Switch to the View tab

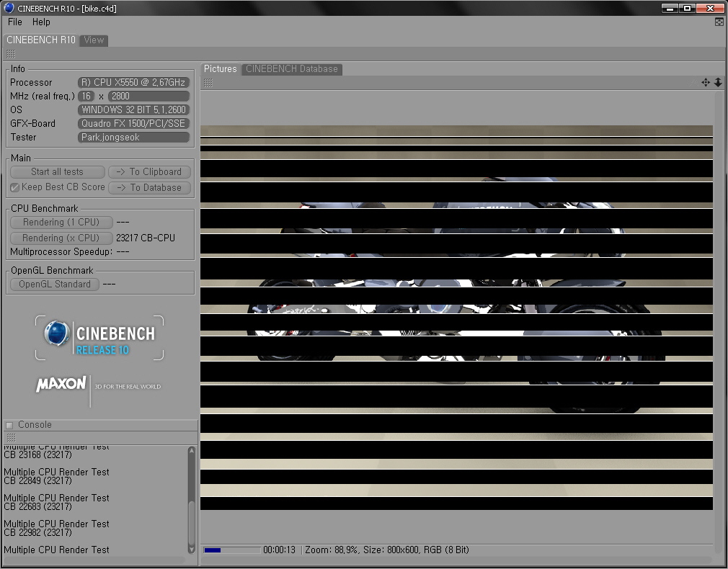pos(94,40)
